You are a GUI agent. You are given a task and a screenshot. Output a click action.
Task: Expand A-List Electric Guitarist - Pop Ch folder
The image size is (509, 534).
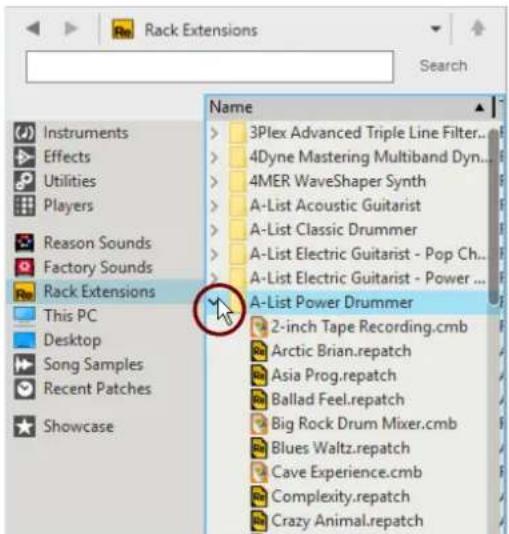pyautogui.click(x=214, y=254)
